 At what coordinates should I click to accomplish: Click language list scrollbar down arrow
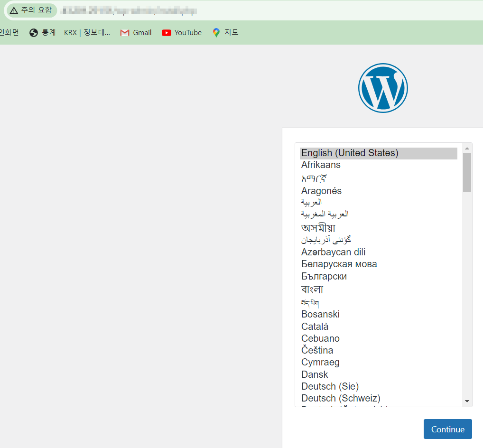[467, 401]
